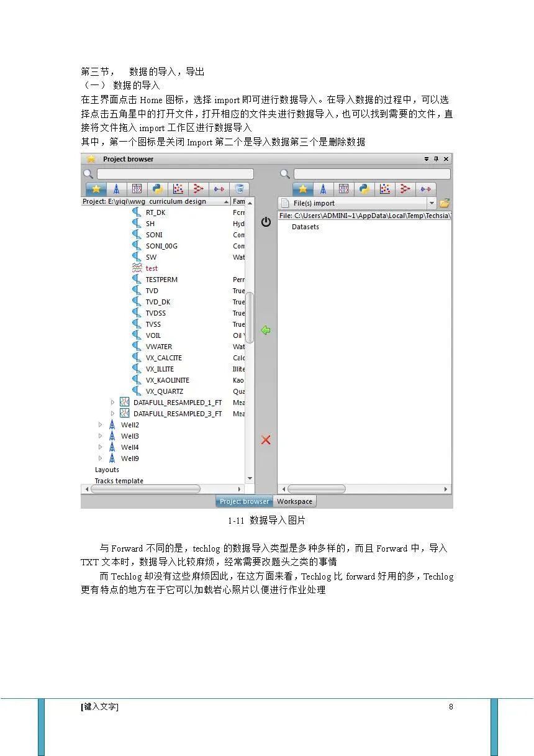Open the Project browser title bar menu arrow

[x=427, y=159]
